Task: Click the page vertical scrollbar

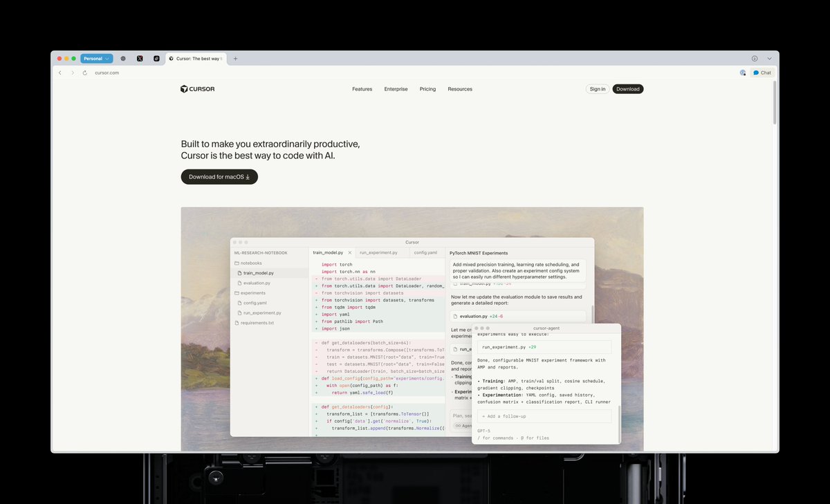Action: click(x=775, y=104)
